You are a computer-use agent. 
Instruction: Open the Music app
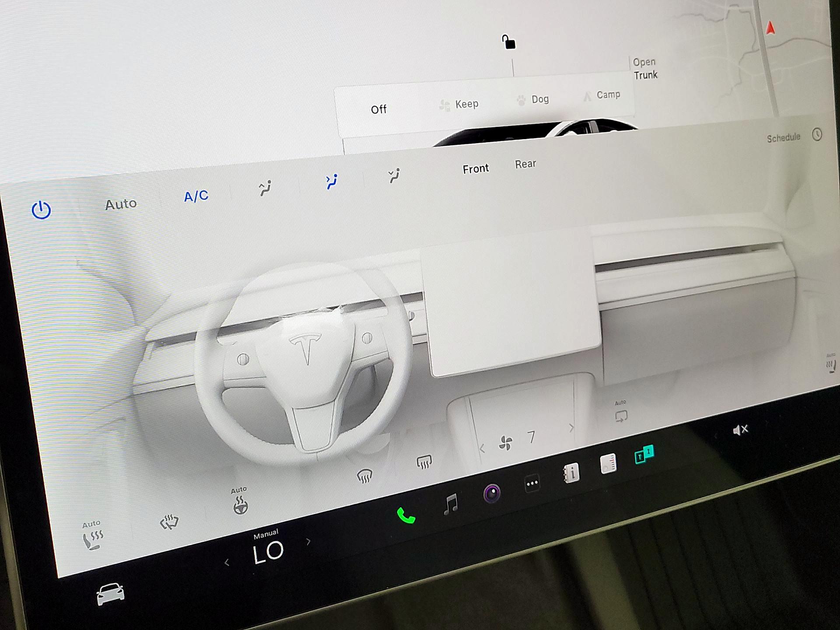coord(451,504)
